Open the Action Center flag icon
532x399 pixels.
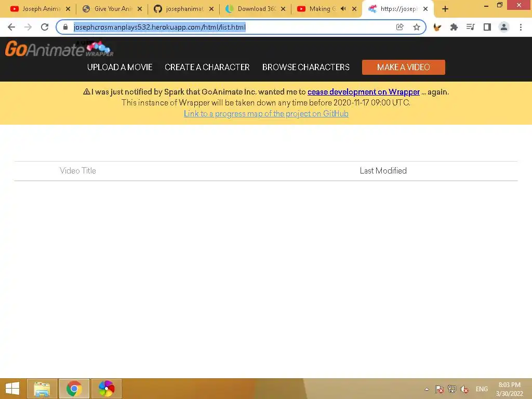(x=440, y=389)
